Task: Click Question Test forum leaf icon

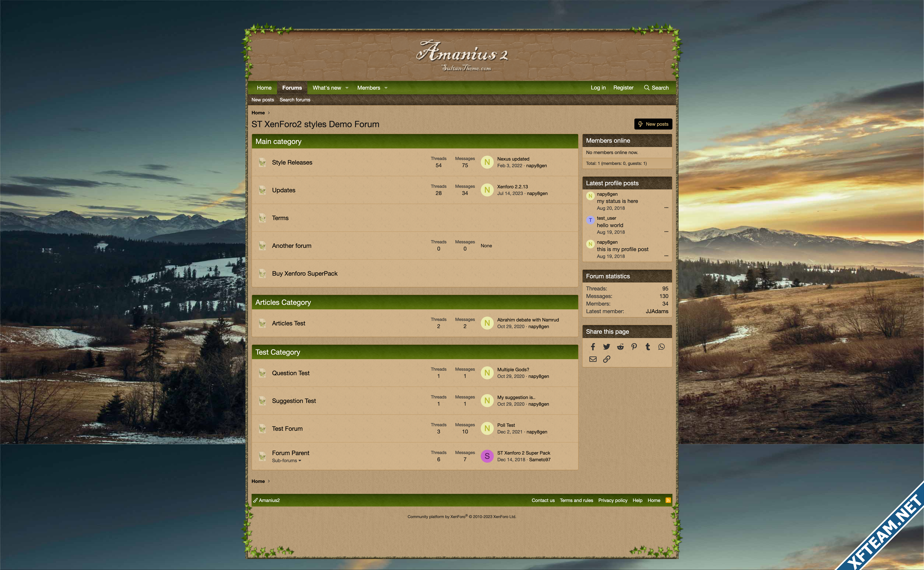Action: 262,373
